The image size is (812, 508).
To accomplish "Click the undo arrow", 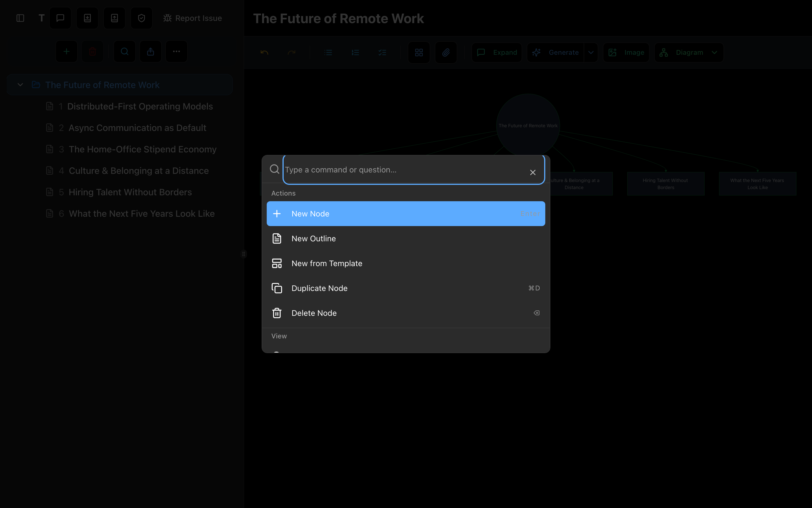I will 264,52.
